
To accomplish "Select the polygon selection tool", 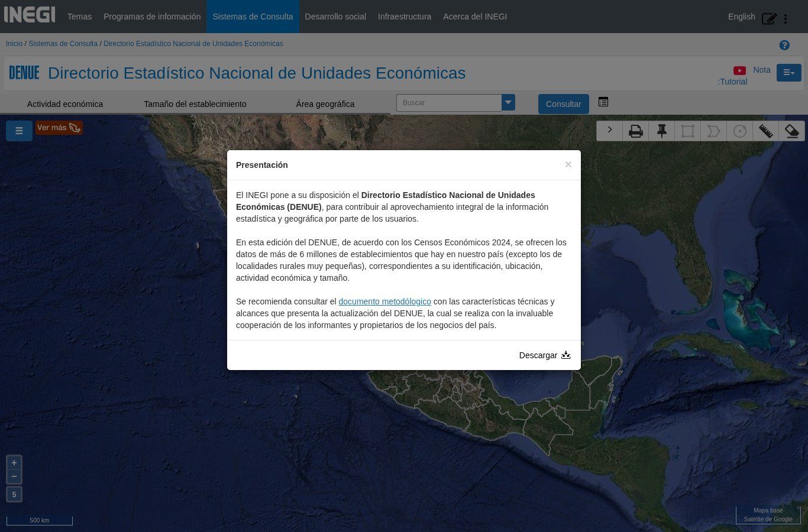I will [714, 131].
